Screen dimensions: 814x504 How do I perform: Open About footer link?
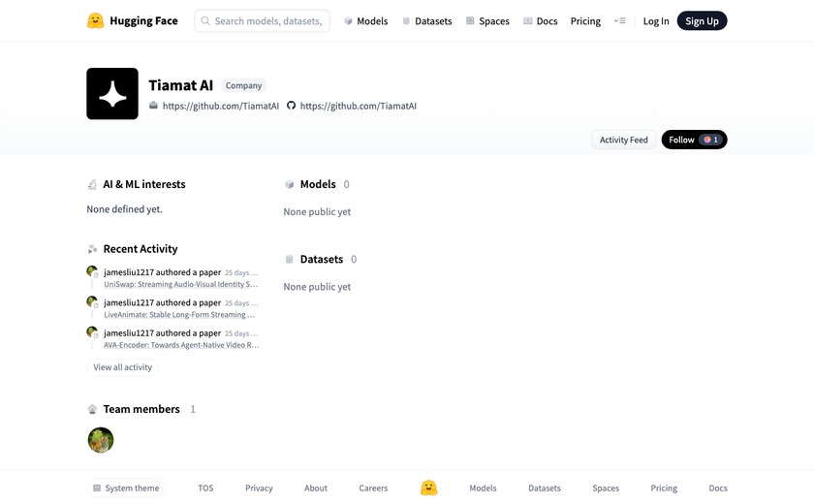[x=316, y=488]
